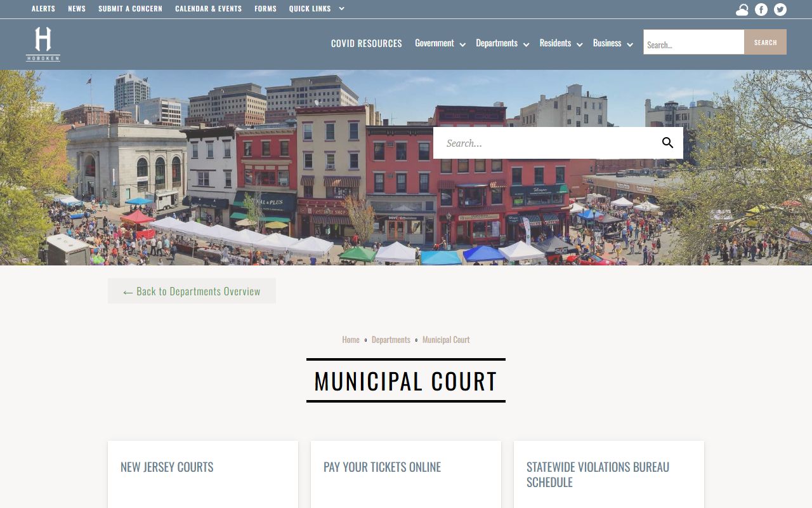The width and height of the screenshot is (812, 508).
Task: Open Pay Your Tickets Online card
Action: [406, 474]
